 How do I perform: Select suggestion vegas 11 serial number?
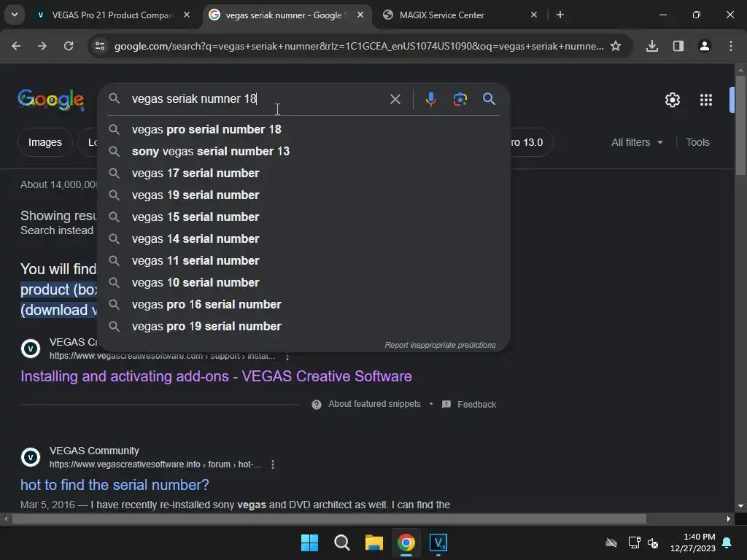[303, 261]
